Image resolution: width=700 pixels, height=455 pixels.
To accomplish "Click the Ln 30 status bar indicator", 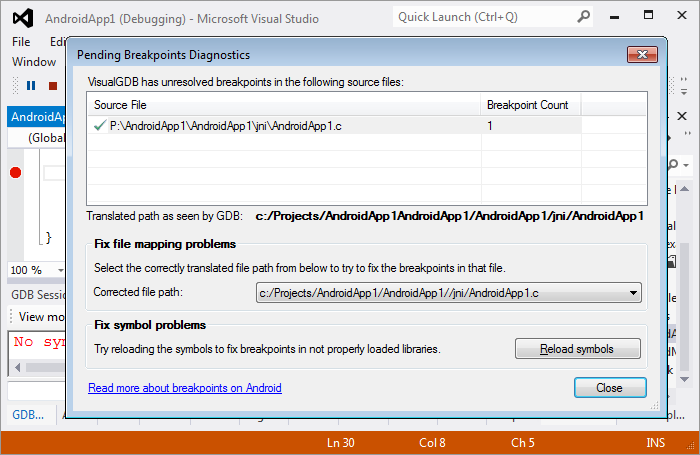I will pos(340,442).
